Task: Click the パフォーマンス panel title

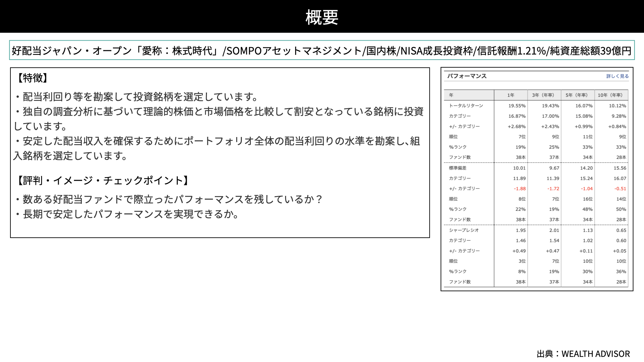Action: (x=467, y=76)
